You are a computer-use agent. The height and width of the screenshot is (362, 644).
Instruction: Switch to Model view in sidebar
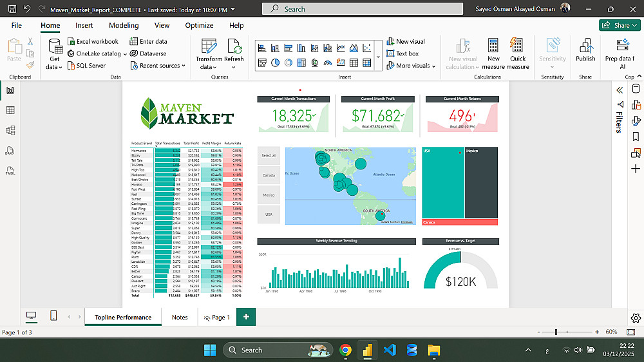coord(10,130)
